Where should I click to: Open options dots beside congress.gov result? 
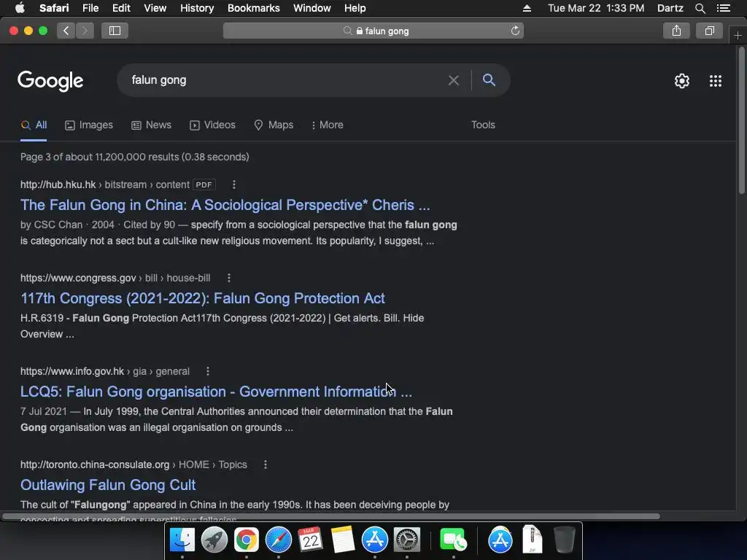click(229, 278)
